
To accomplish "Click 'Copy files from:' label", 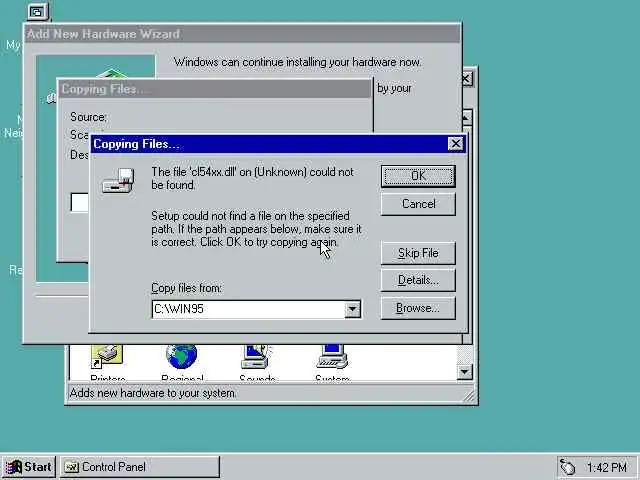I will pyautogui.click(x=187, y=288).
